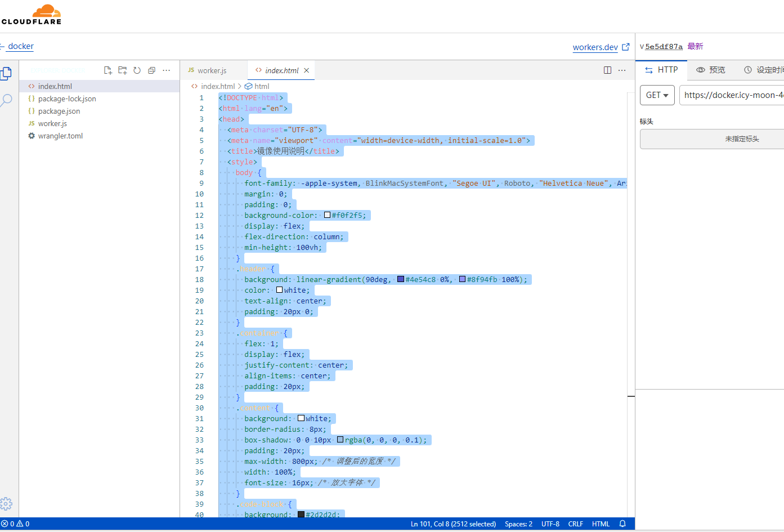The image size is (784, 532).
Task: Open the Search view in activity bar
Action: [7, 100]
